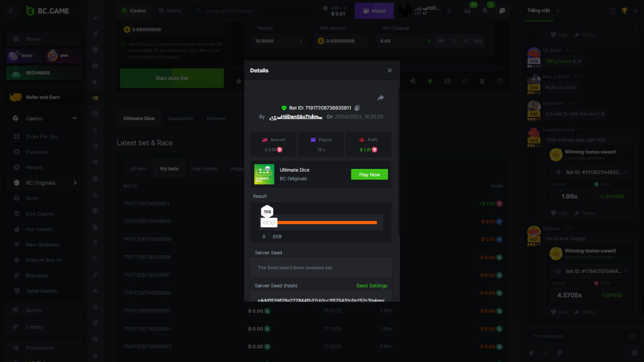Collapse the Casino sidebar section

[x=75, y=119]
